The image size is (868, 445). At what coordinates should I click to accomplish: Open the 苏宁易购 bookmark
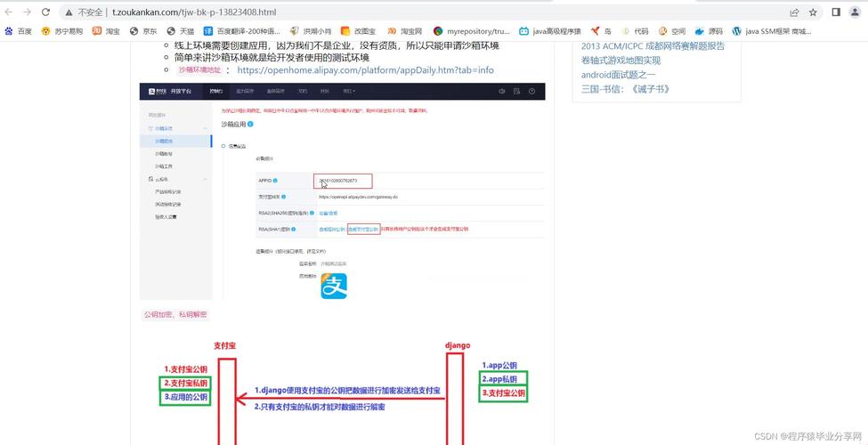62,31
